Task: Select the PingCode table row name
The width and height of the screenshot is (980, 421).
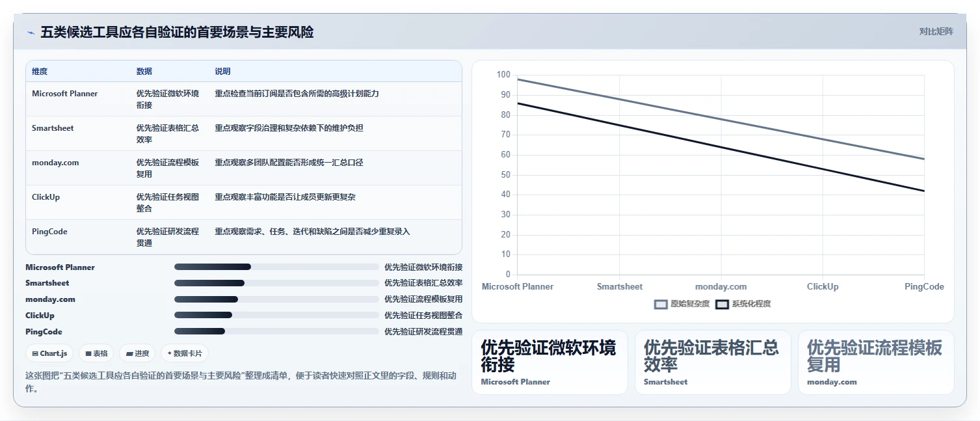Action: (49, 232)
